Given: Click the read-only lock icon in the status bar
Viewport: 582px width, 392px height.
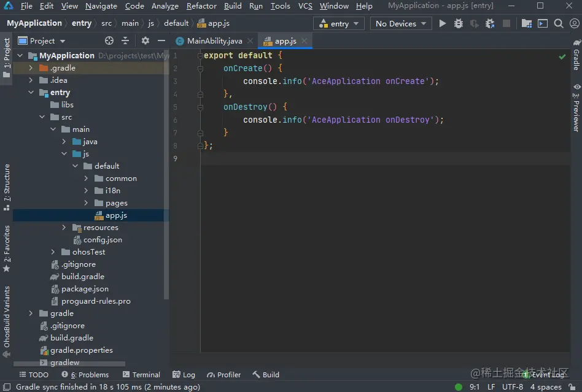Looking at the screenshot, I should 572,387.
